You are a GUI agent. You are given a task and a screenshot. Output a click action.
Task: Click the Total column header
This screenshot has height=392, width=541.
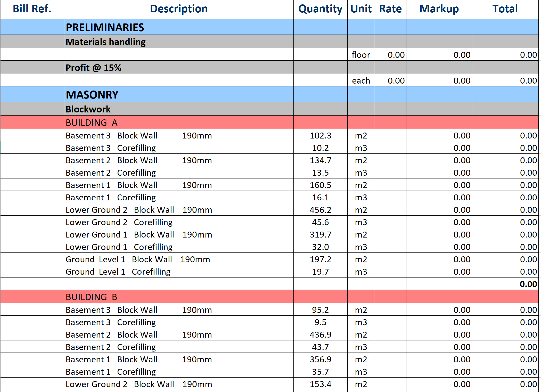pyautogui.click(x=505, y=9)
